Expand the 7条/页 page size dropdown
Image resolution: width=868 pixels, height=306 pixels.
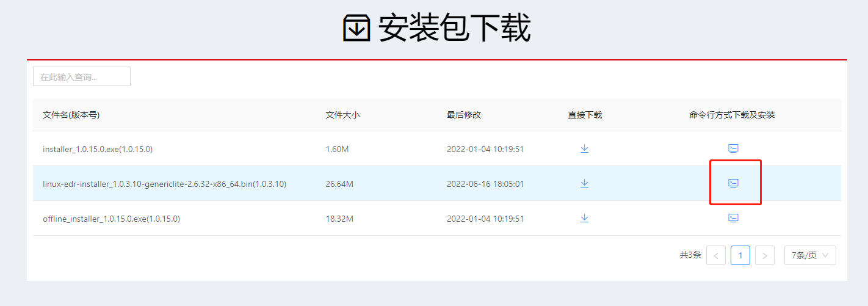pos(809,255)
